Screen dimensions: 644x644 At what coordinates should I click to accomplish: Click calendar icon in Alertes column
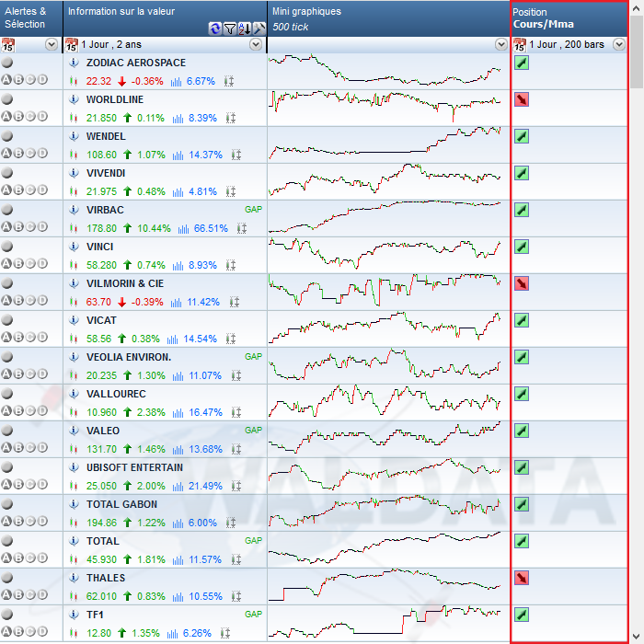(x=7, y=45)
